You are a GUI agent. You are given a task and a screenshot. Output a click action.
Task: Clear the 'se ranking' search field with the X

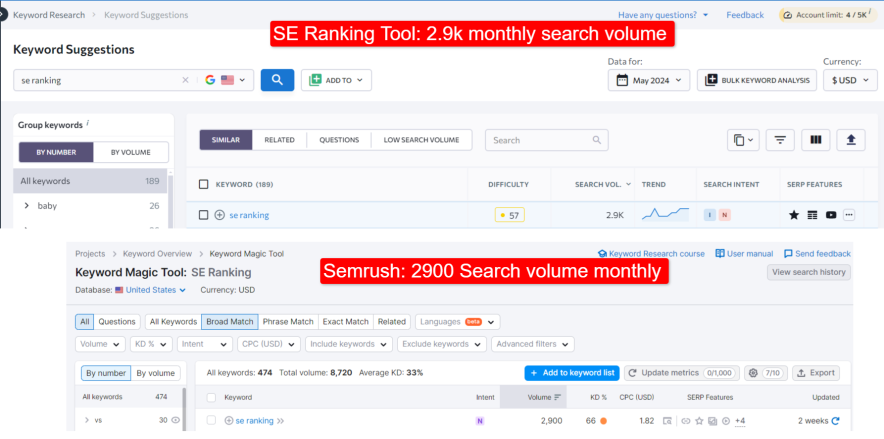185,80
